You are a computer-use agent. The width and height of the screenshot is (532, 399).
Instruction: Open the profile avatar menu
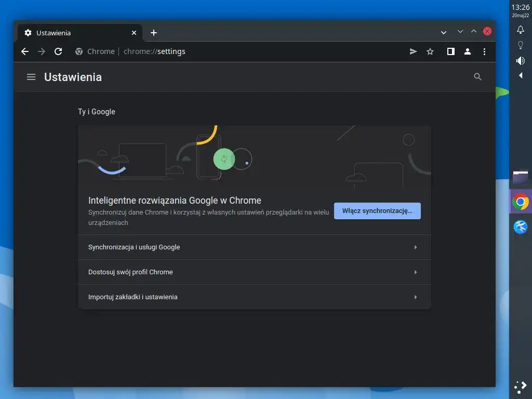pyautogui.click(x=468, y=51)
